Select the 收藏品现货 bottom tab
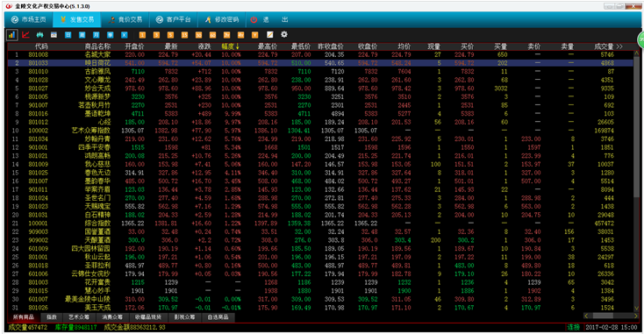Screen dimensions: 644x334 (148, 317)
